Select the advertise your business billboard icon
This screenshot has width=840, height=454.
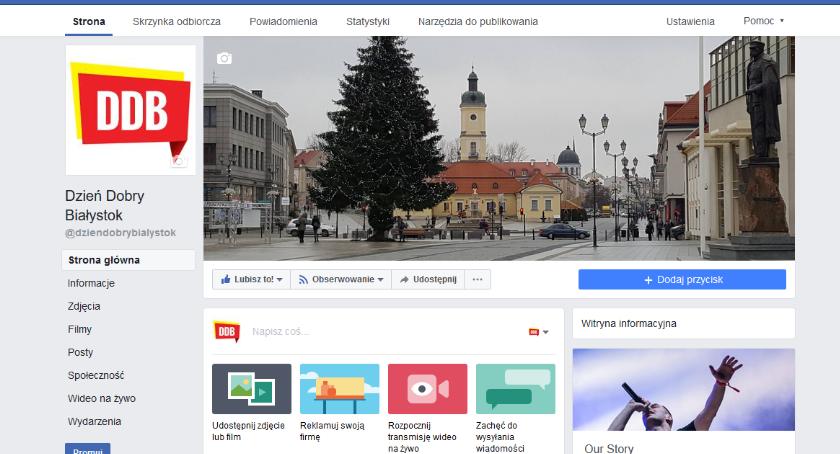[x=339, y=389]
